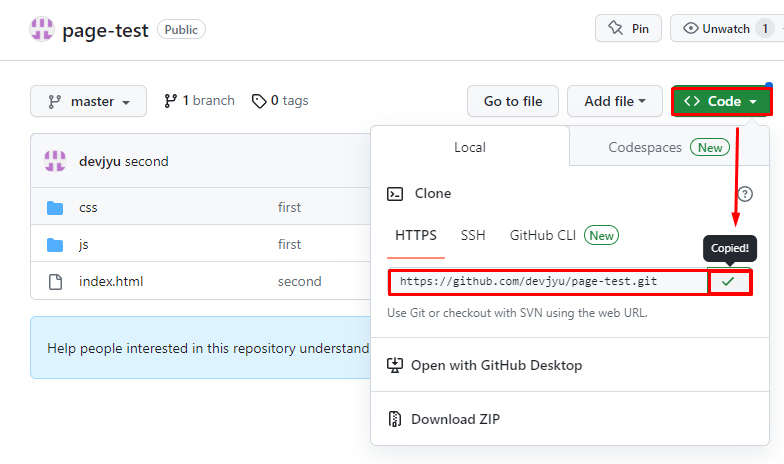Click the eye icon on Unwatch button
The image size is (784, 464).
[x=690, y=28]
